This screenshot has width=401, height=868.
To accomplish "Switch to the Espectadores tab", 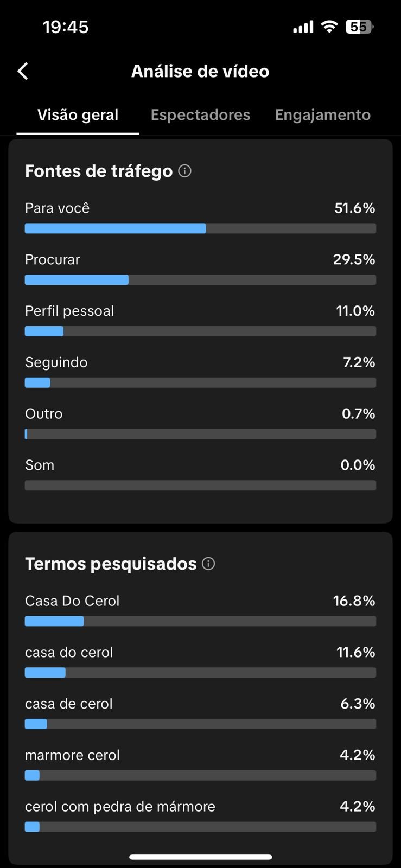I will click(200, 115).
